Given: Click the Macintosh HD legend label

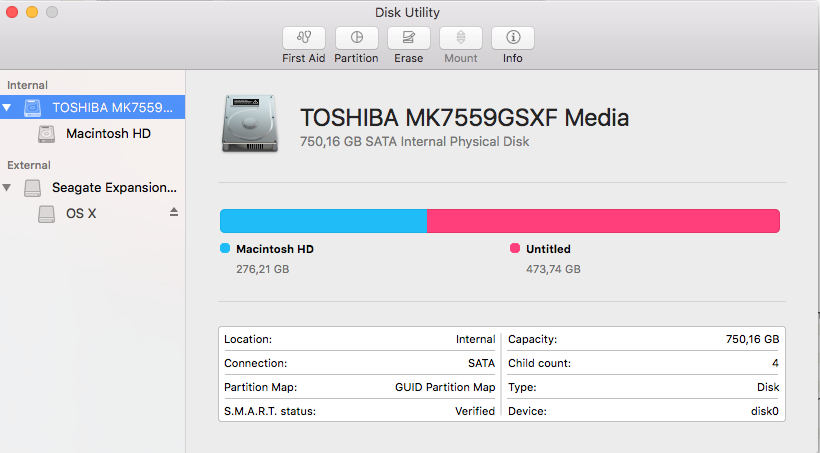Looking at the screenshot, I should 275,249.
